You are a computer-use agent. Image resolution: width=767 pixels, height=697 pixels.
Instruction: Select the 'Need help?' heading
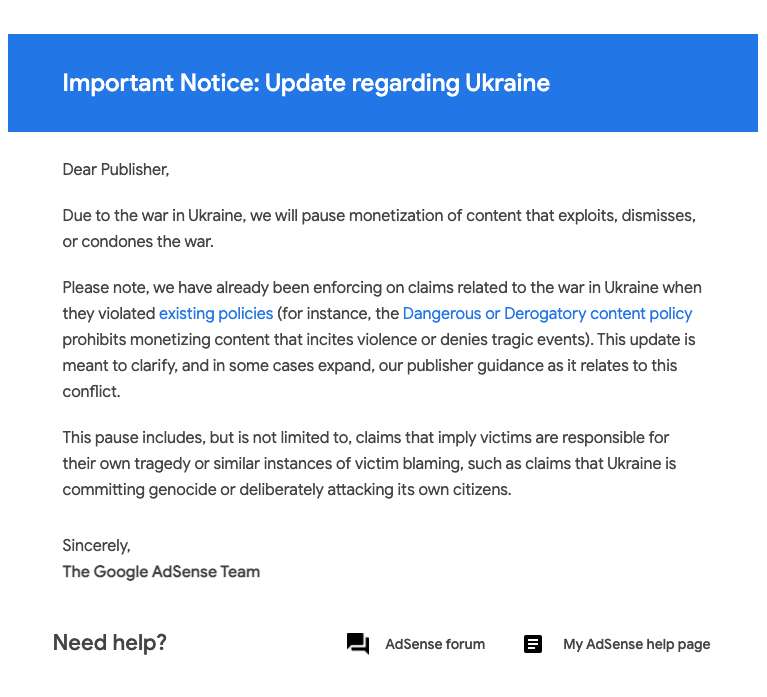pyautogui.click(x=110, y=643)
